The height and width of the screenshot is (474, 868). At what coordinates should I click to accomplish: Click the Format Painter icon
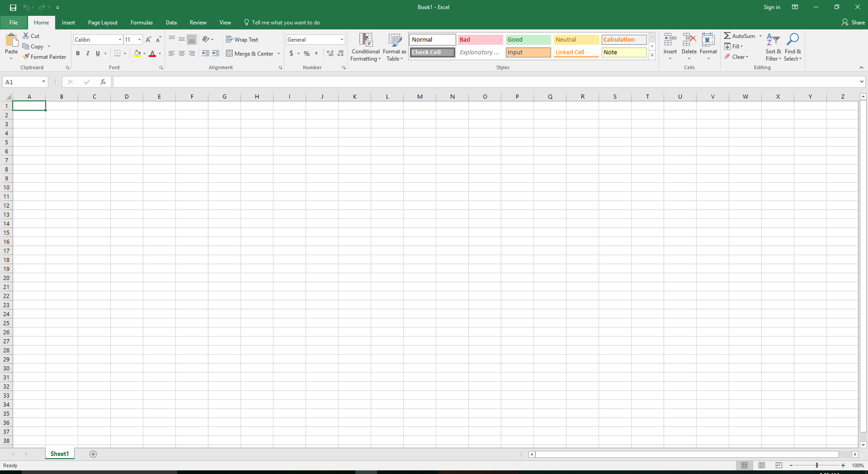(44, 56)
